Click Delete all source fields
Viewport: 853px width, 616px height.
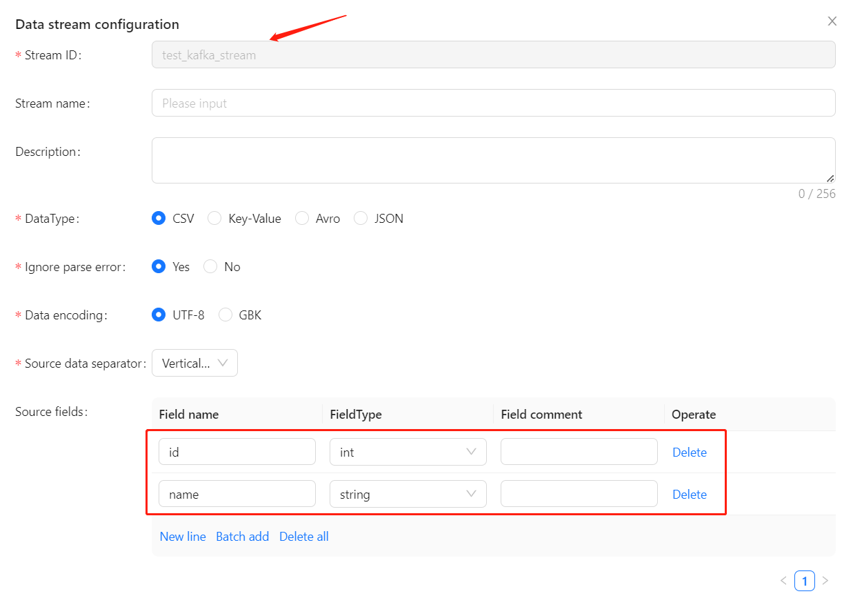(x=303, y=537)
